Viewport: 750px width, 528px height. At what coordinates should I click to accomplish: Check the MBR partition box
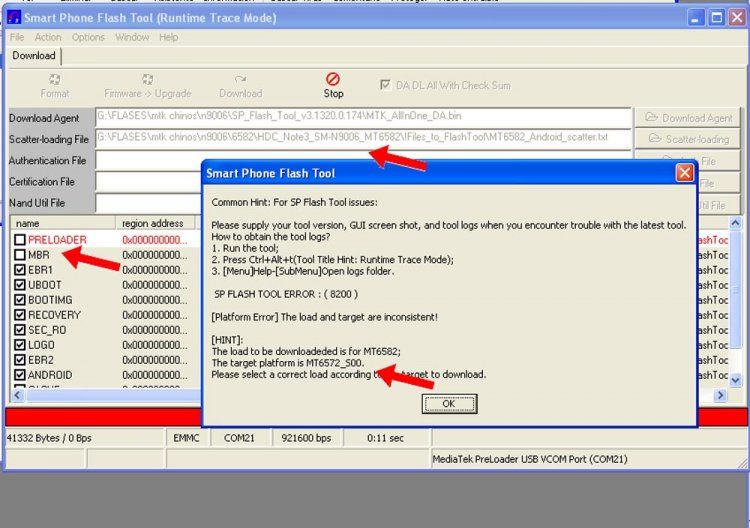pos(20,255)
